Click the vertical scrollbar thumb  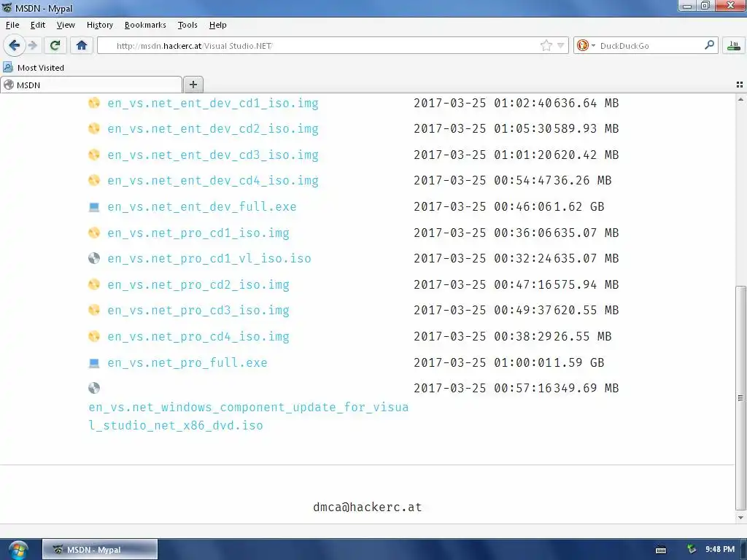[x=740, y=397]
